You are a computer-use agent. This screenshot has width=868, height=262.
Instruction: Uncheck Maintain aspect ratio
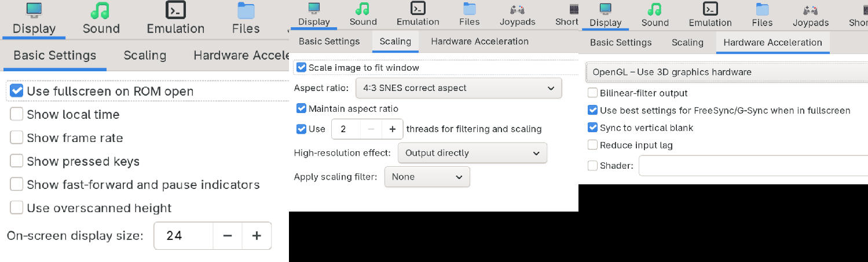pyautogui.click(x=302, y=108)
